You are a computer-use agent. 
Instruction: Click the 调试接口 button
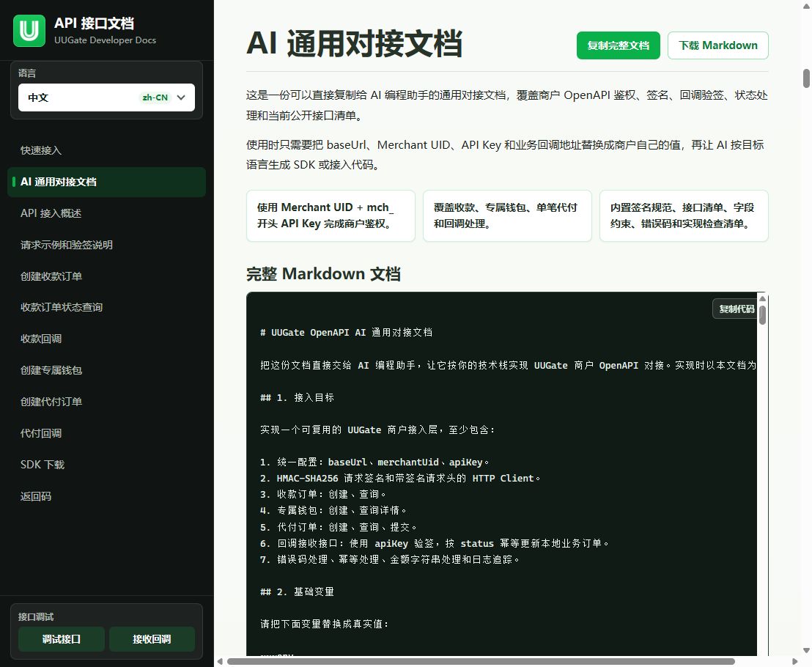[x=61, y=639]
